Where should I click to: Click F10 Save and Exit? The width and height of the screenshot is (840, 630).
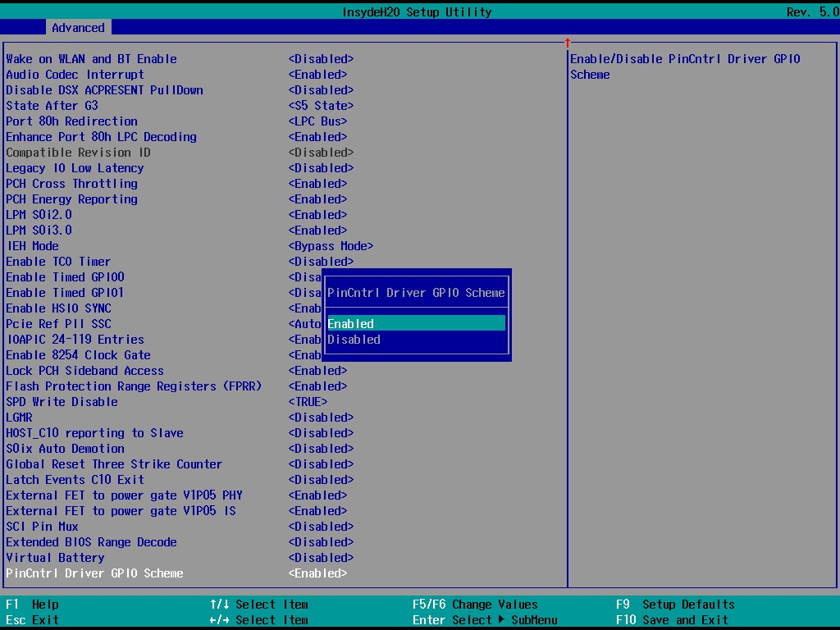click(x=672, y=620)
